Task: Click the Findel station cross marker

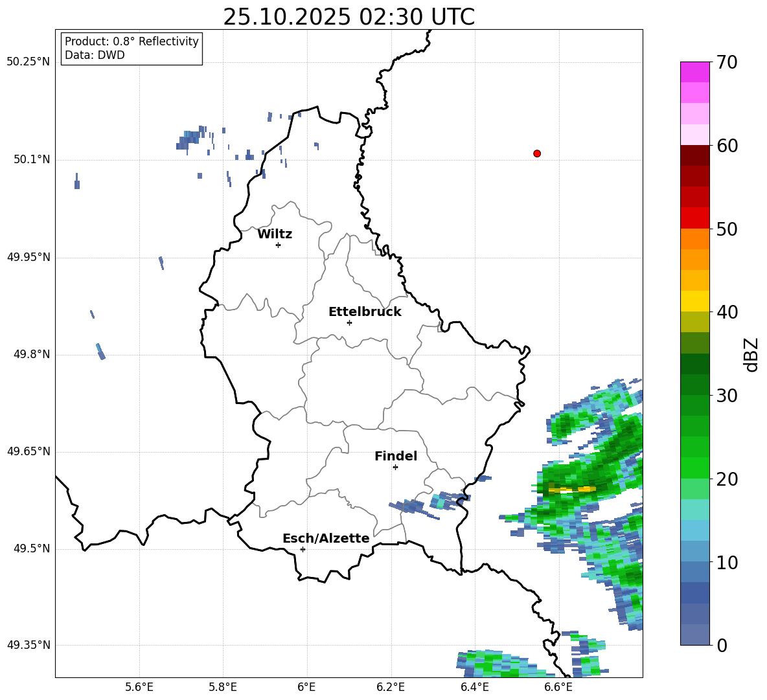Action: click(395, 468)
